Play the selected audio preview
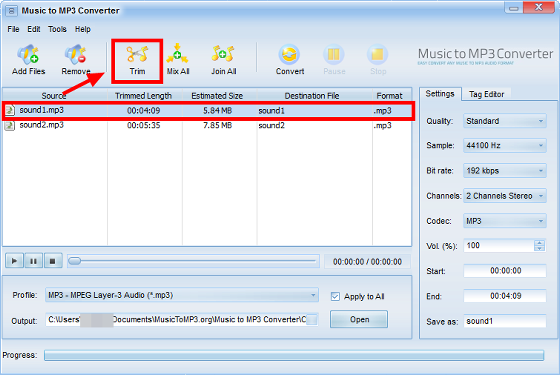The width and height of the screenshot is (560, 375). (14, 261)
